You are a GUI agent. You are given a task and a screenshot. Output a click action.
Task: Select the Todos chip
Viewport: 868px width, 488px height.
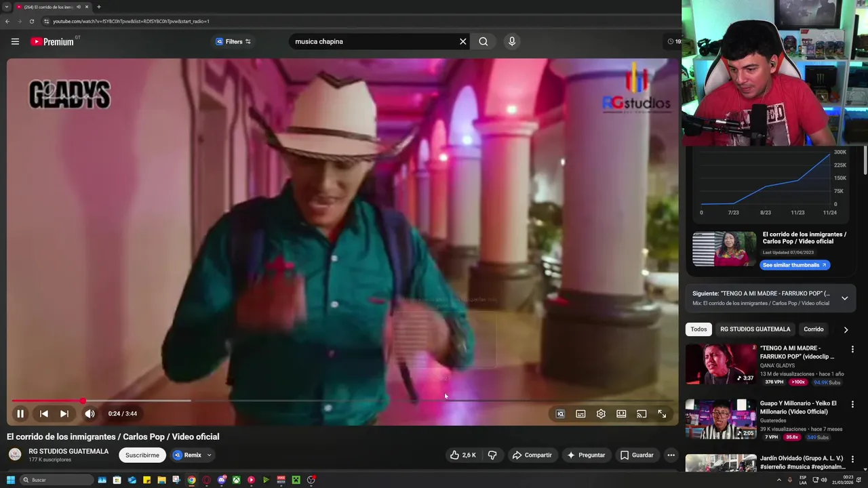[698, 329]
